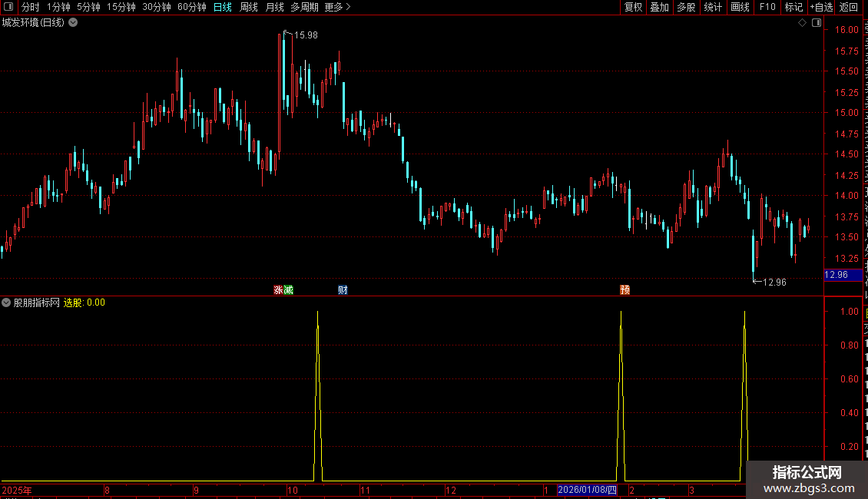Click month 12 on the time axis

[x=451, y=490]
